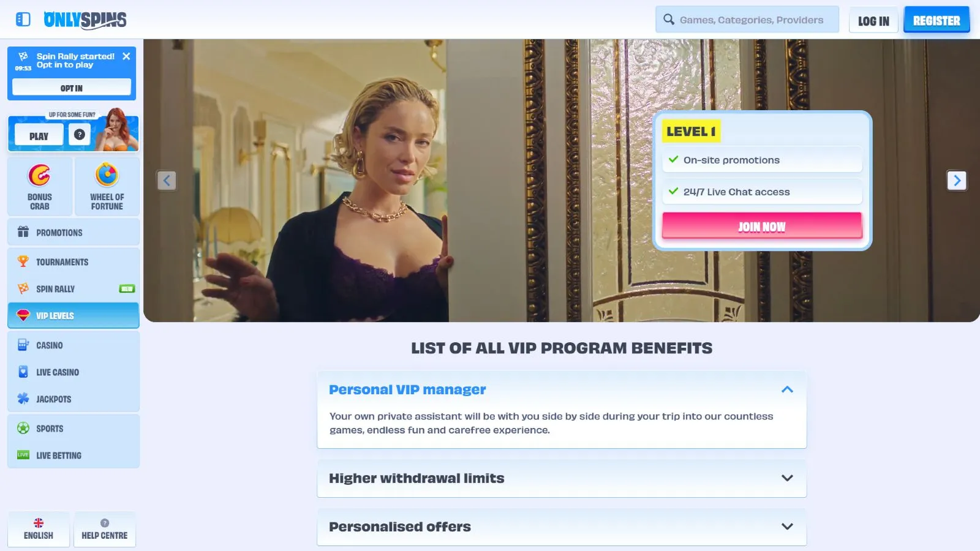Open the English language selector
The width and height of the screenshot is (980, 551).
tap(39, 529)
